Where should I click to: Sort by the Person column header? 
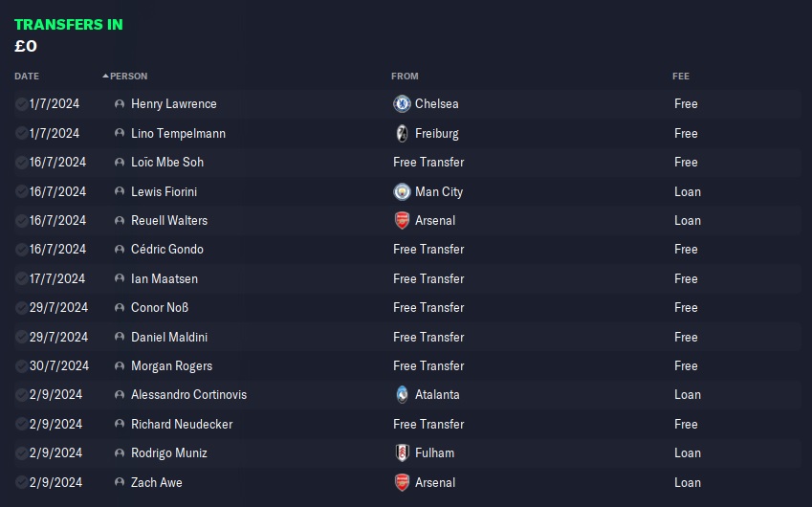[x=128, y=77]
